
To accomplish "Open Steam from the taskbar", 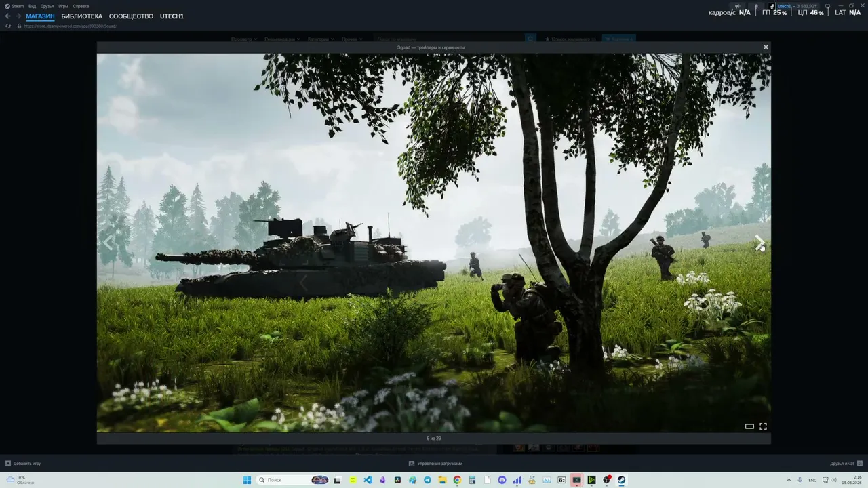I will click(621, 480).
